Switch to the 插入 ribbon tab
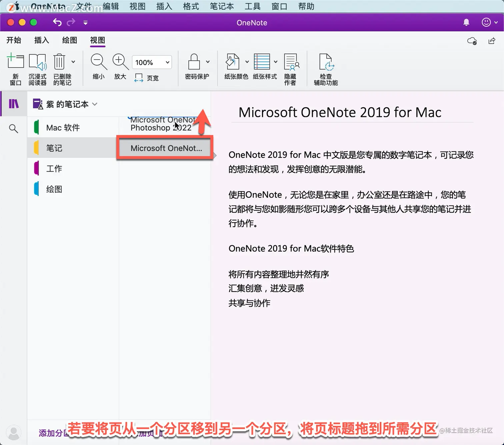 (42, 40)
